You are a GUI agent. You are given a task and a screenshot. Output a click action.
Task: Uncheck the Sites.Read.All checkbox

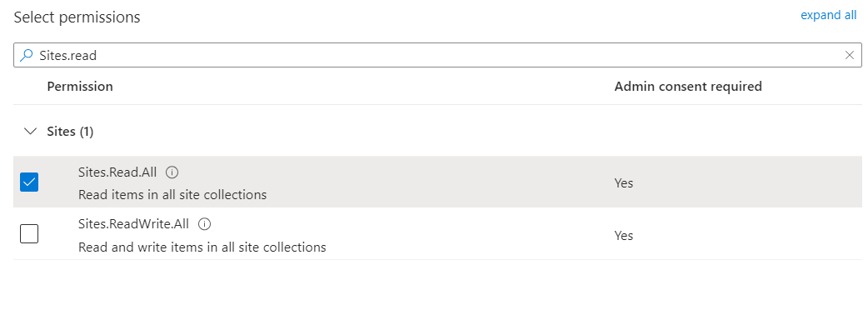(x=29, y=182)
